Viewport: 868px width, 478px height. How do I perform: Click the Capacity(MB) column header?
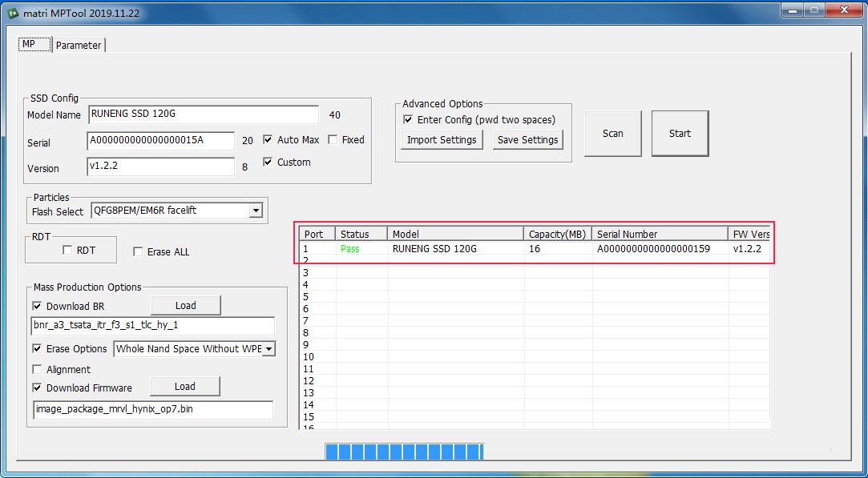click(x=558, y=234)
